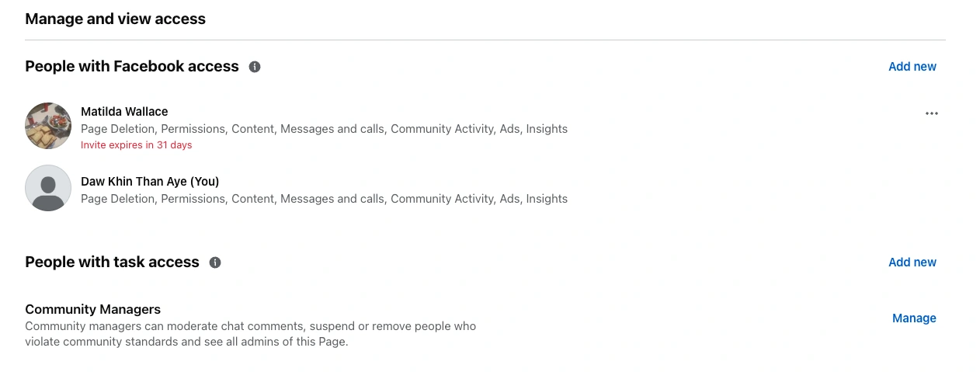Click Daw Khin Than Aye's permissions list text
Image resolution: width=980 pixels, height=372 pixels.
(324, 199)
